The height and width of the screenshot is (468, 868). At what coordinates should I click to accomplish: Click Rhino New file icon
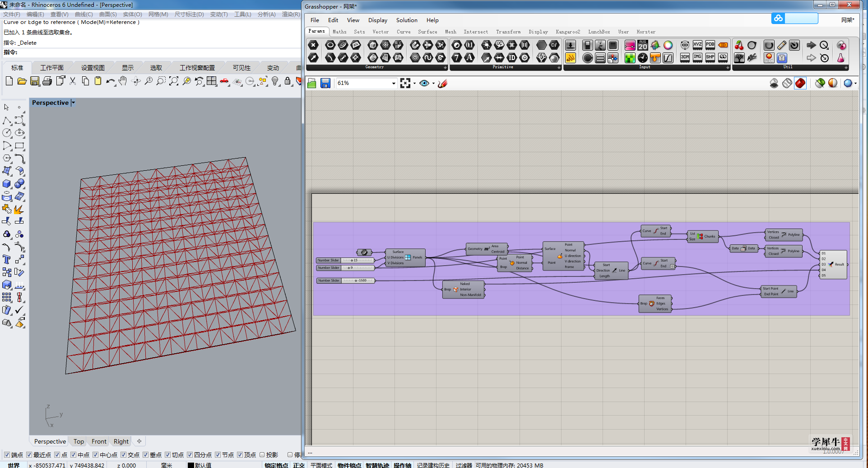point(9,81)
